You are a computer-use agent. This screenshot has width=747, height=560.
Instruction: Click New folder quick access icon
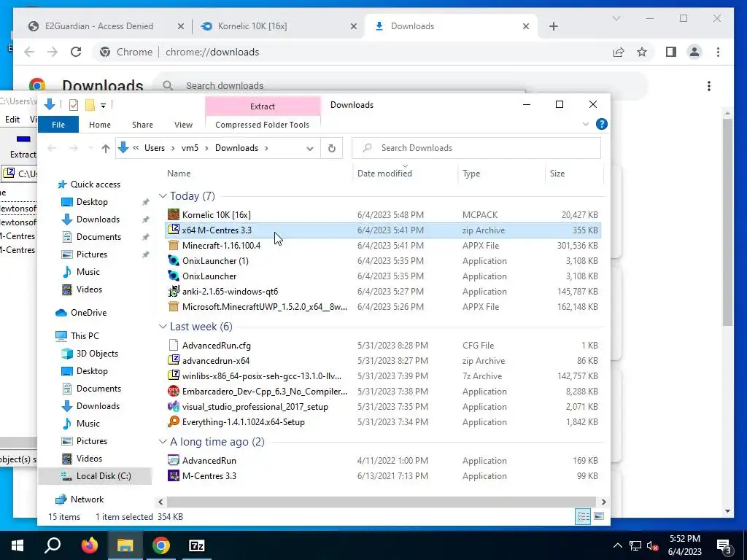90,104
